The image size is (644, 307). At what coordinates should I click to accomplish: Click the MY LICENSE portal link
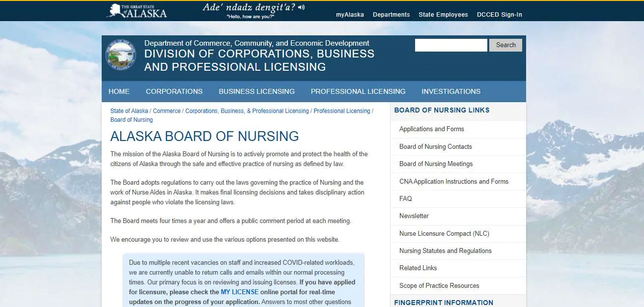[239, 292]
